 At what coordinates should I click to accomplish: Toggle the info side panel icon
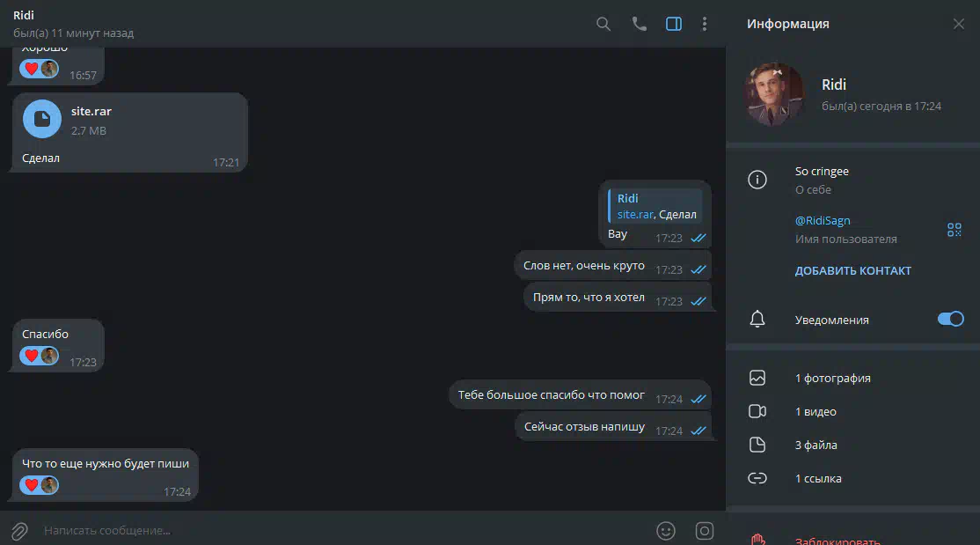(674, 24)
